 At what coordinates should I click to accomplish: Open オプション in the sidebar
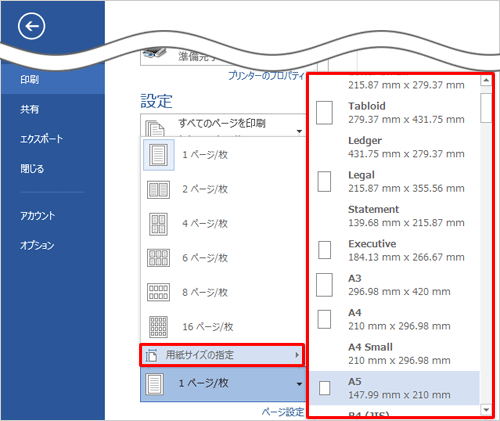[37, 245]
